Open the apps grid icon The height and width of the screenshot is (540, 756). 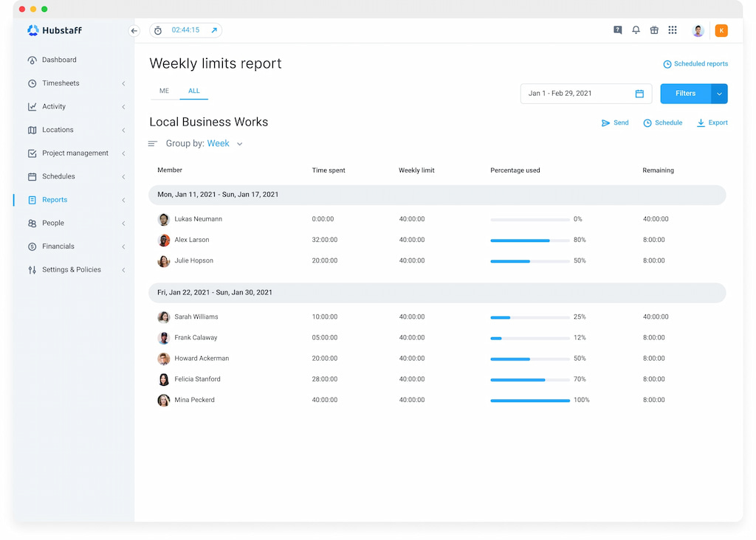pyautogui.click(x=673, y=30)
